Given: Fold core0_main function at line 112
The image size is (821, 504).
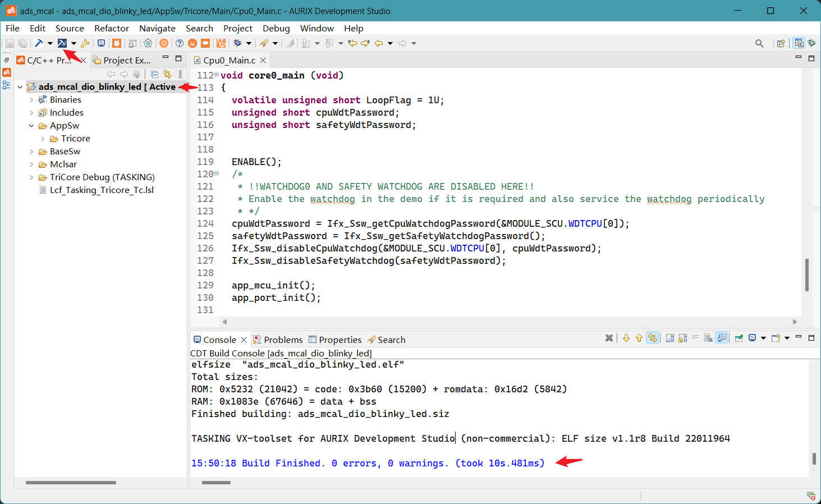Looking at the screenshot, I should click(x=217, y=75).
